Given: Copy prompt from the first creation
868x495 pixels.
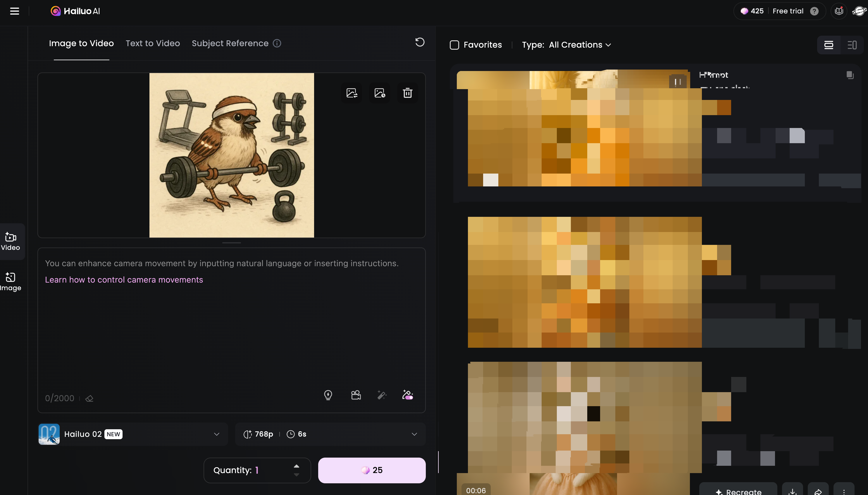Looking at the screenshot, I should [850, 75].
